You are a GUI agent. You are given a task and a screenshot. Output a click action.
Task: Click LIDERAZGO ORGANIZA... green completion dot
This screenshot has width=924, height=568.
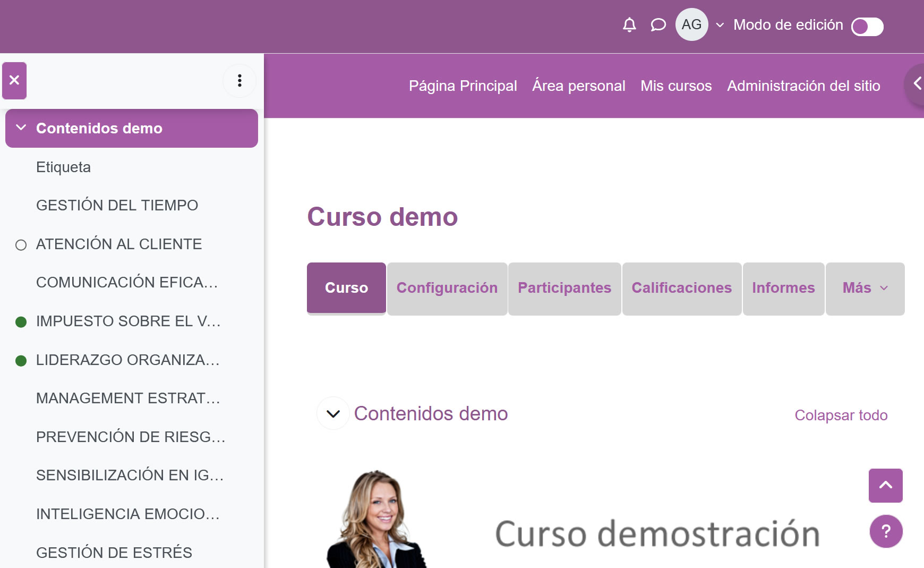tap(21, 361)
